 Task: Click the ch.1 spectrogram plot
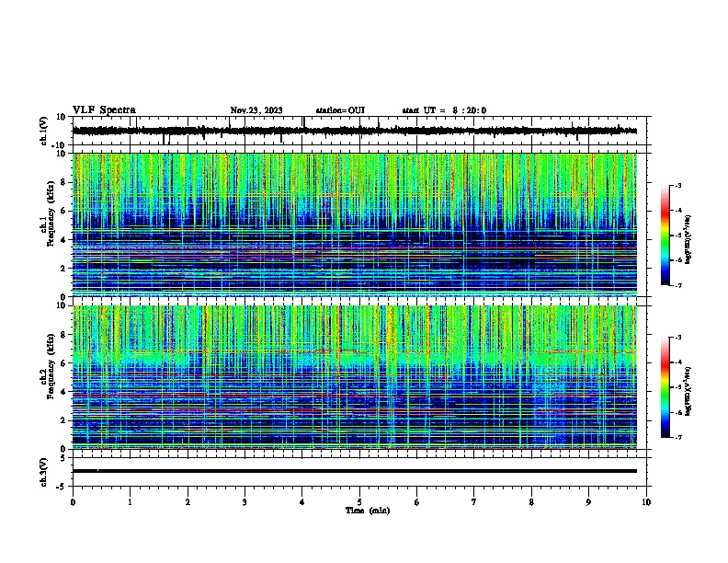pos(355,225)
